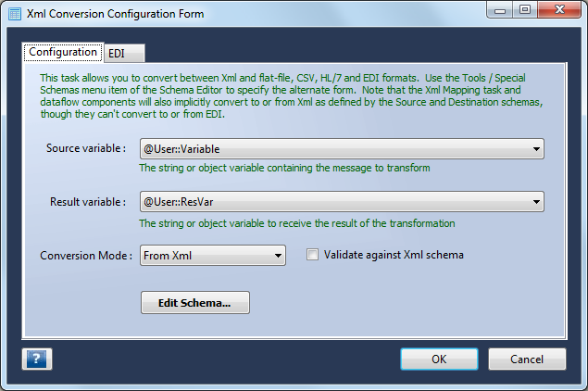Maximize the Xml Conversion Configuration window
This screenshot has width=588, height=391.
[525, 10]
